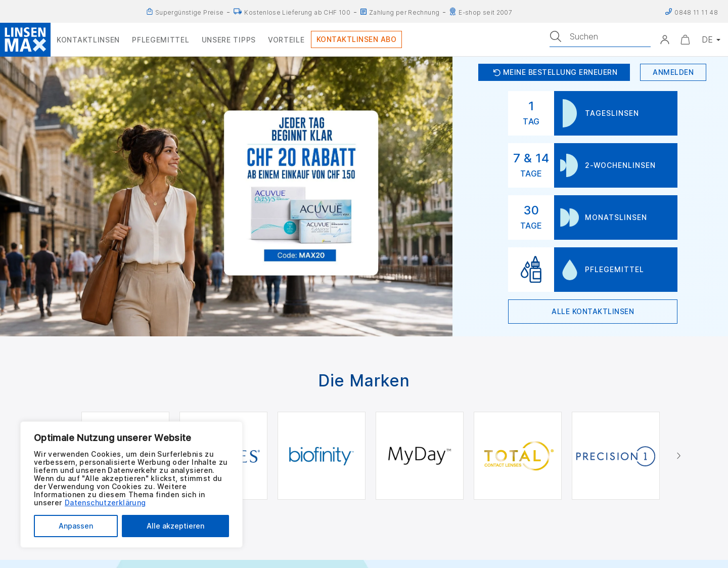The height and width of the screenshot is (568, 728).
Task: Show next brands with carousel arrow
Action: 679,456
